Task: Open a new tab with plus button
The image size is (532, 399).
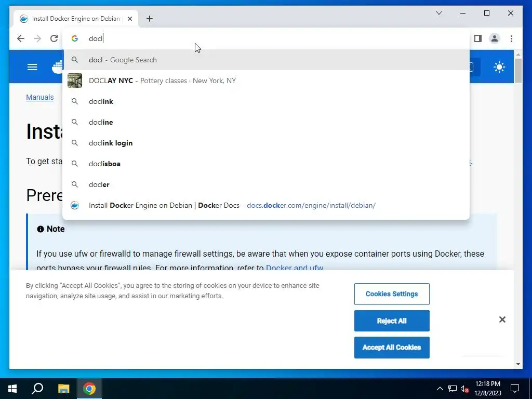Action: (x=150, y=19)
